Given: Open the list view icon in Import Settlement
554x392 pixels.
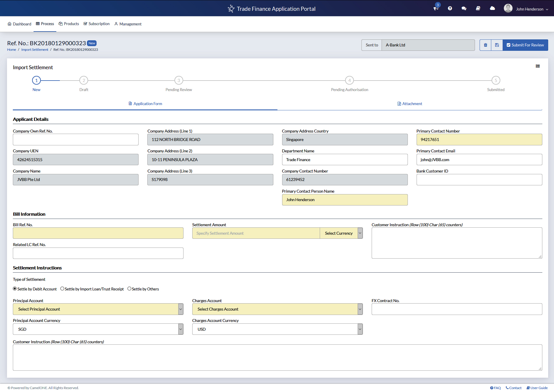Looking at the screenshot, I should coord(538,66).
